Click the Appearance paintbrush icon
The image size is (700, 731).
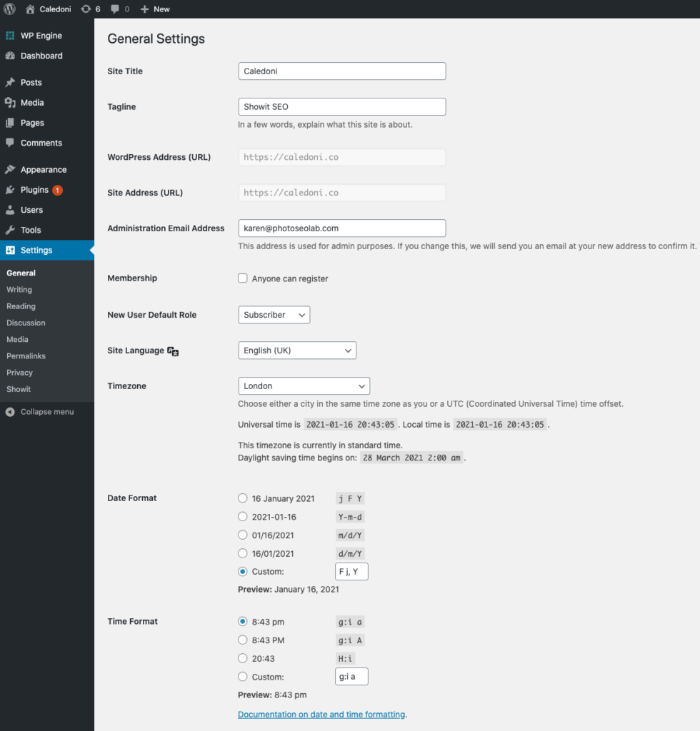tap(10, 169)
